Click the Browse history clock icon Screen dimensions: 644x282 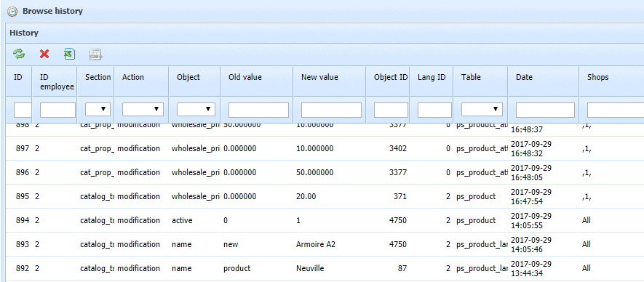tap(12, 12)
